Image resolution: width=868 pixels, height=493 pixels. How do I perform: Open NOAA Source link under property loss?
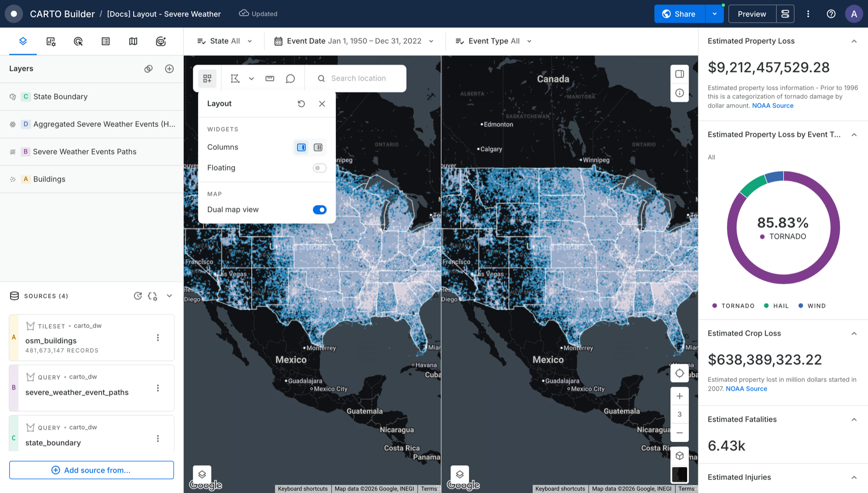click(773, 106)
